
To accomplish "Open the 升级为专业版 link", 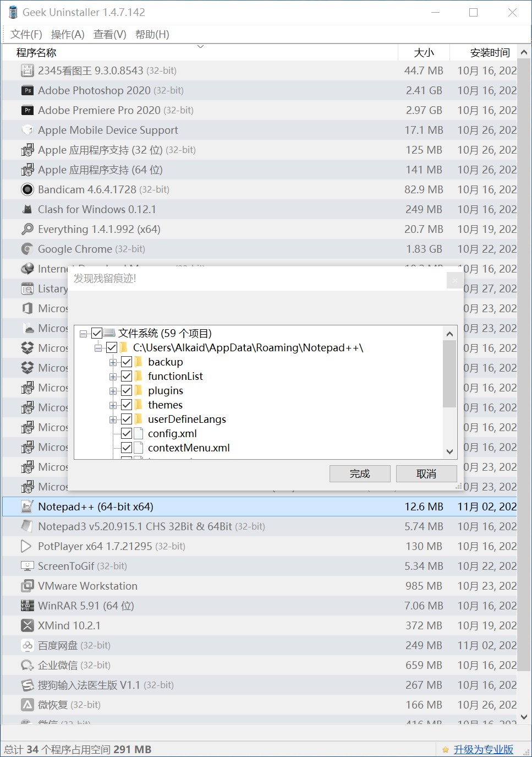I will tap(484, 749).
